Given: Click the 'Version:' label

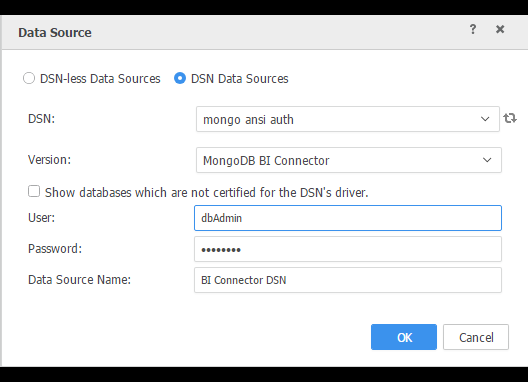Looking at the screenshot, I should 50,160.
